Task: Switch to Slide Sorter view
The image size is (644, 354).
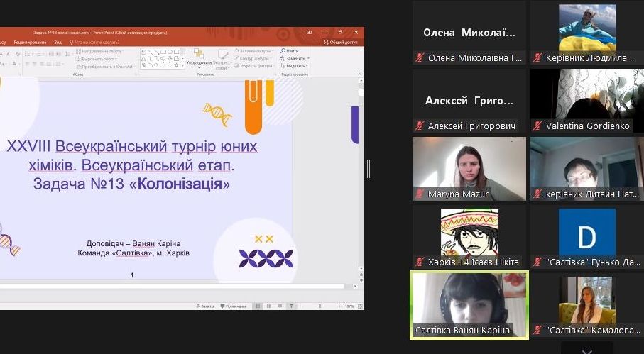Action: tap(269, 306)
